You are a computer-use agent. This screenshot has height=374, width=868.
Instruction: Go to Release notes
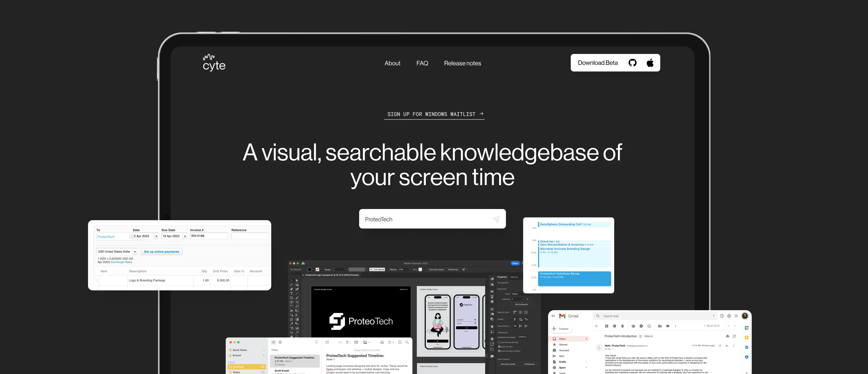tap(462, 63)
